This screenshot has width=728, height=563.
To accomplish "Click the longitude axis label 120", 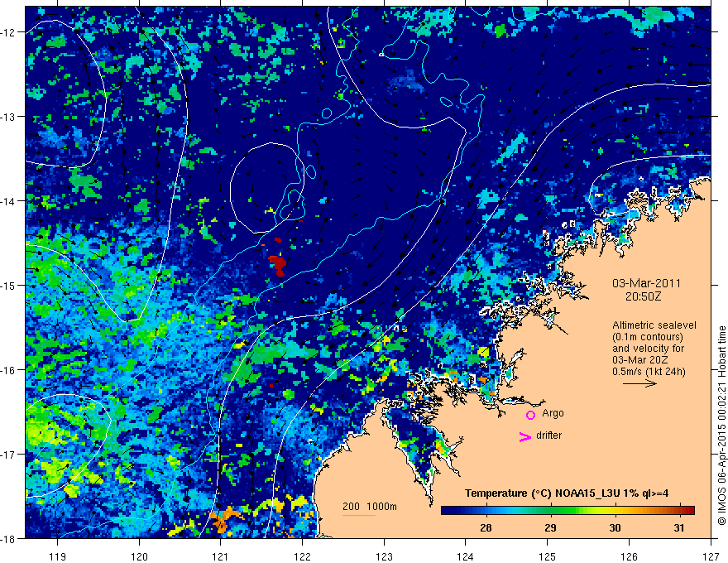I will [x=139, y=556].
